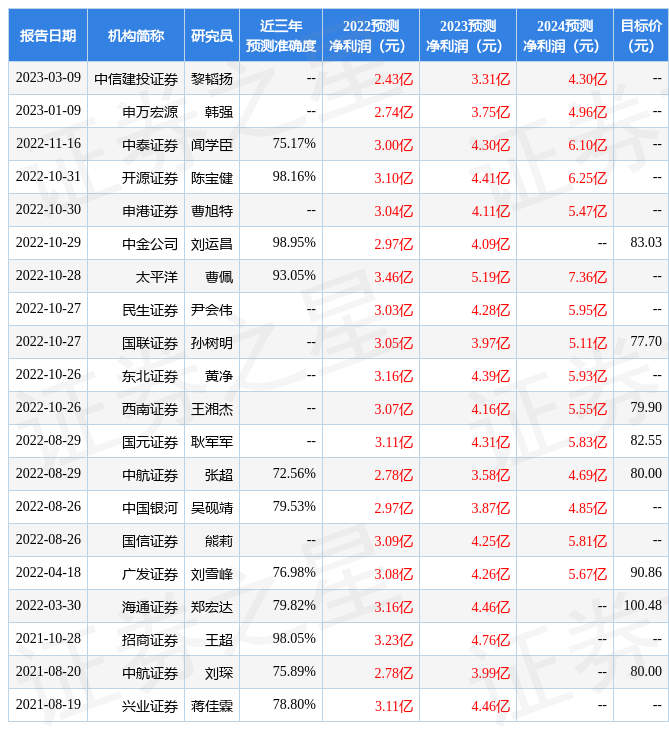669x730 pixels.
Task: Select institution 民生证券
Action: click(x=150, y=310)
